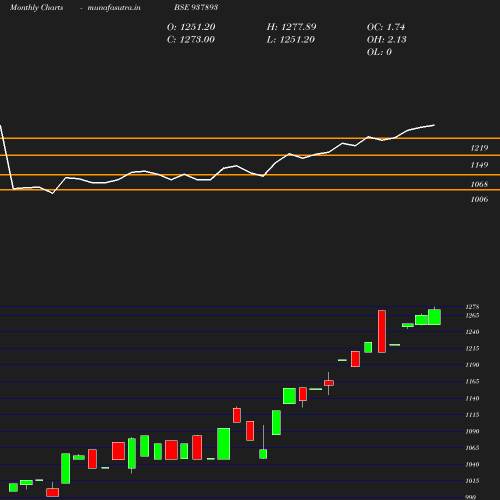500x500 pixels.
Task: Click the 1090 price axis label
Action: click(x=473, y=431)
